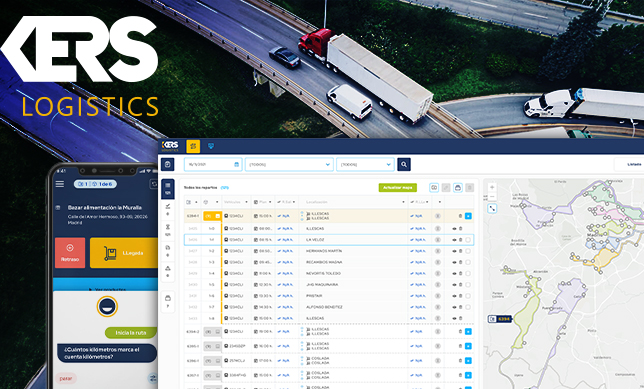
Task: Check the blue box on route 6395-1 row
Action: [x=468, y=346]
